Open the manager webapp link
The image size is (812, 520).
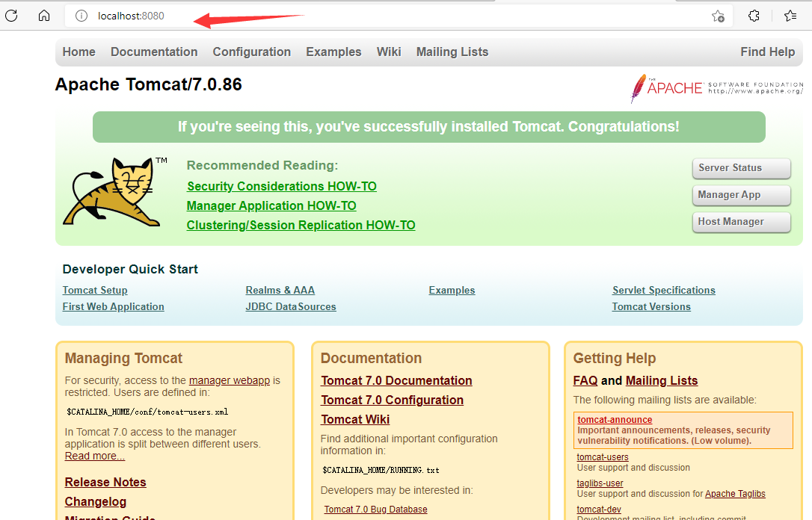(230, 380)
